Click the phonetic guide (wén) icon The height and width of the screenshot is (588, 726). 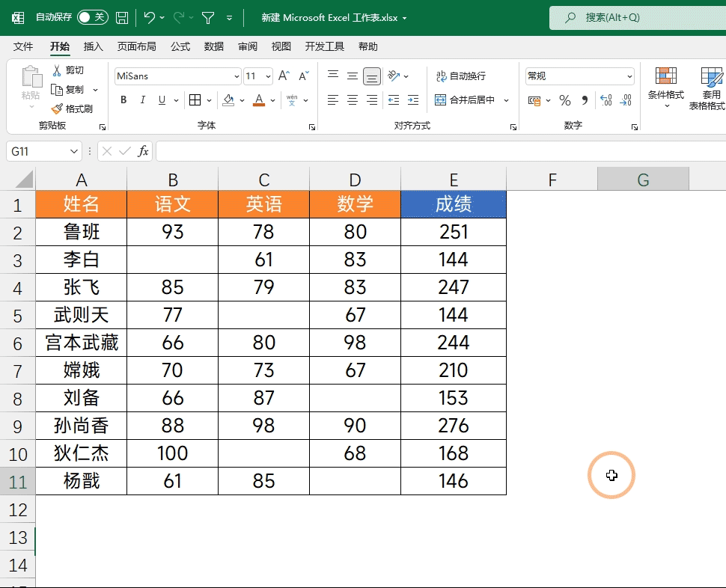tap(292, 100)
